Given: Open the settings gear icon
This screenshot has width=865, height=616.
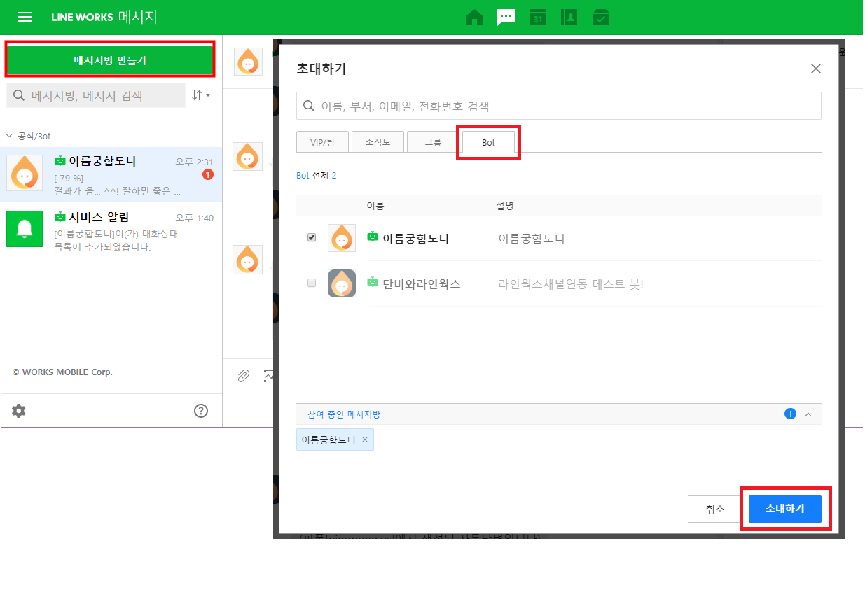Looking at the screenshot, I should pos(19,411).
